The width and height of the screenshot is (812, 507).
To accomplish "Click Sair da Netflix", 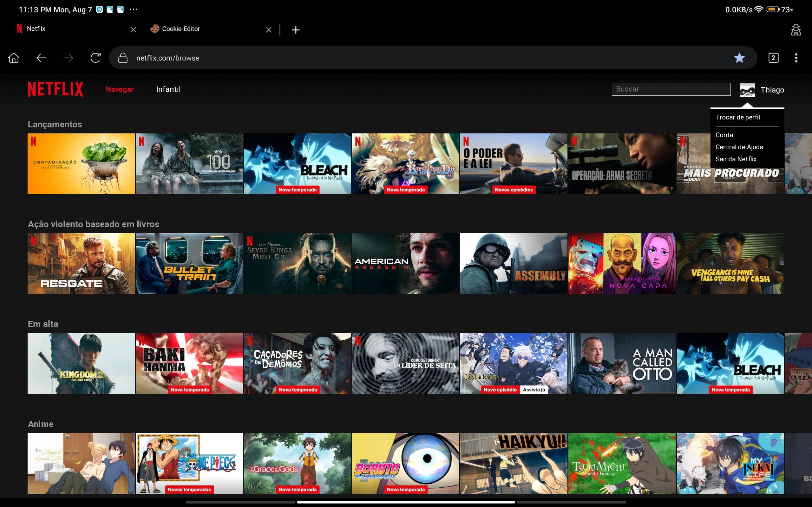I will [736, 159].
